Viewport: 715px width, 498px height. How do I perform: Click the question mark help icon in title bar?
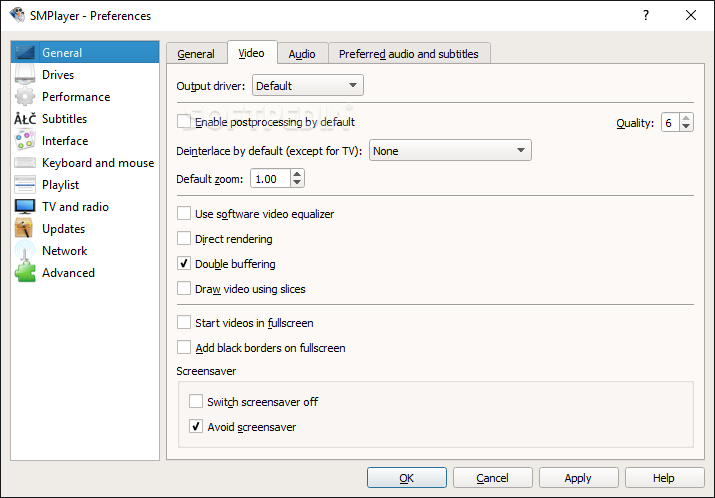pos(646,15)
